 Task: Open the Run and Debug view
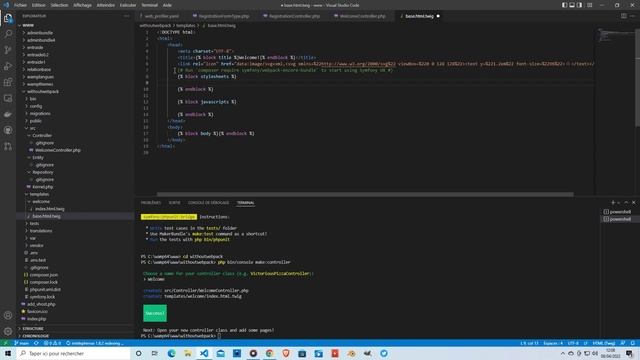click(x=8, y=66)
